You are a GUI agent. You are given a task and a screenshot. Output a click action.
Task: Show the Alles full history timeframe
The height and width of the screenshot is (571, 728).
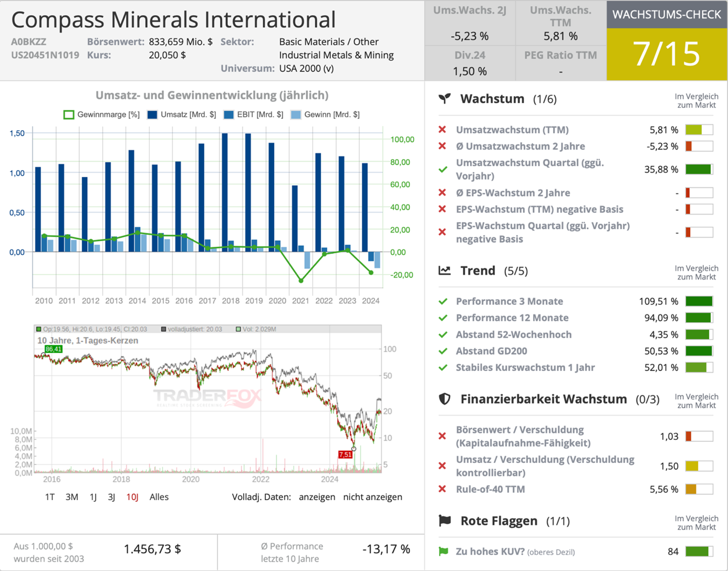tap(159, 497)
